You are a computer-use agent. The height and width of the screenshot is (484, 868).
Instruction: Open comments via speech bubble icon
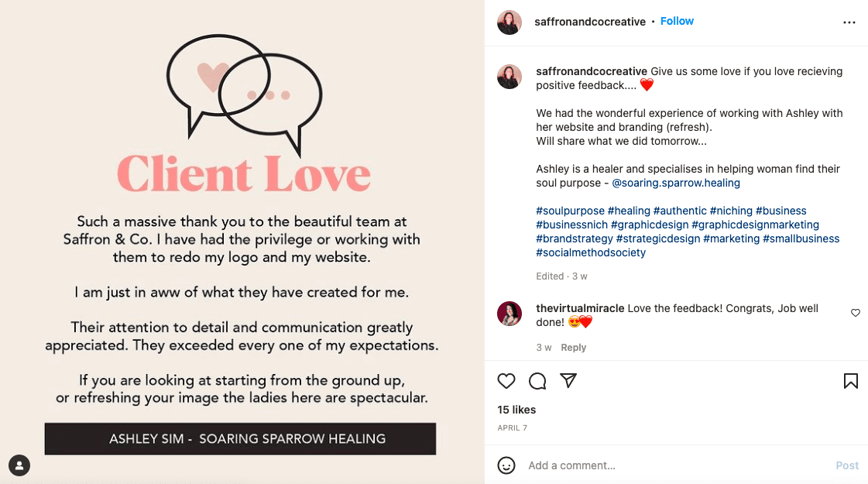pyautogui.click(x=537, y=381)
